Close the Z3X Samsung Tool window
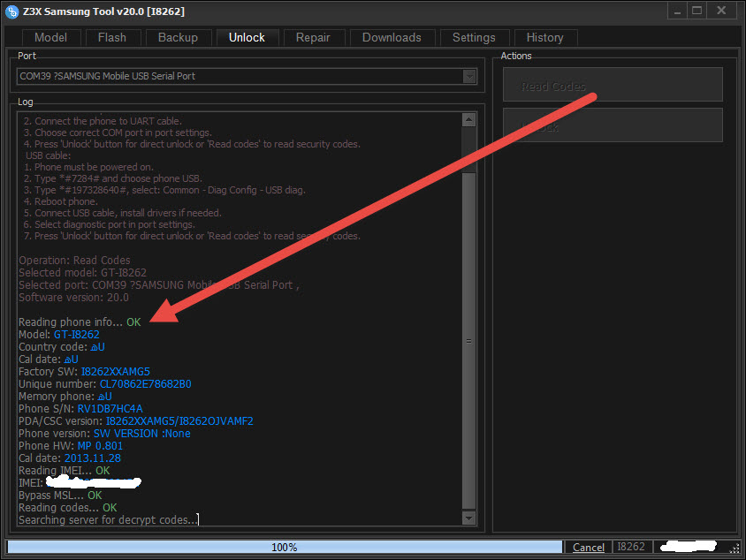 point(721,11)
